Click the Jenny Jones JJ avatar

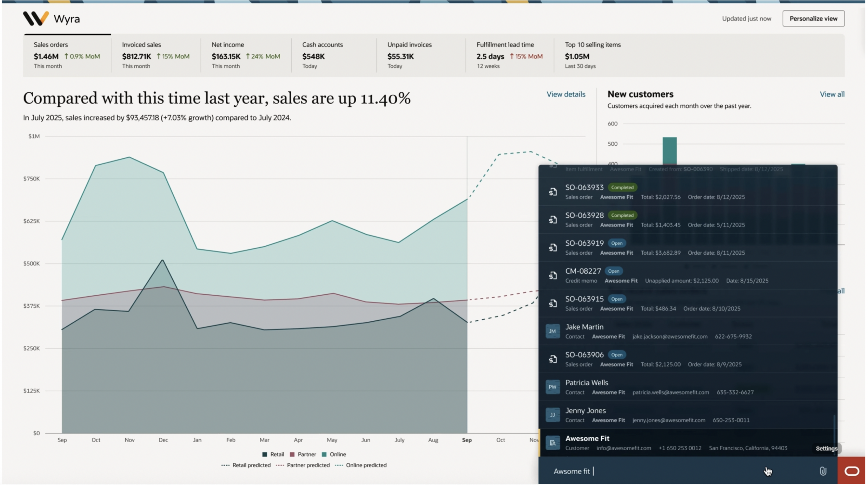(552, 415)
